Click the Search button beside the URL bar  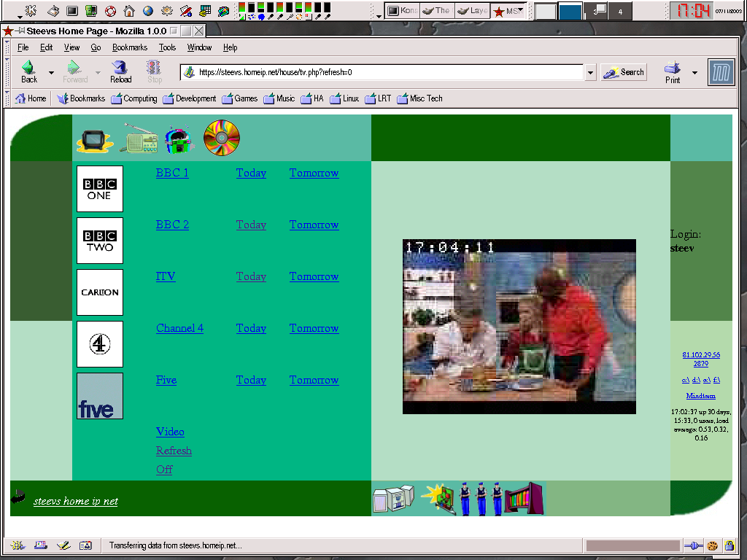pyautogui.click(x=624, y=72)
